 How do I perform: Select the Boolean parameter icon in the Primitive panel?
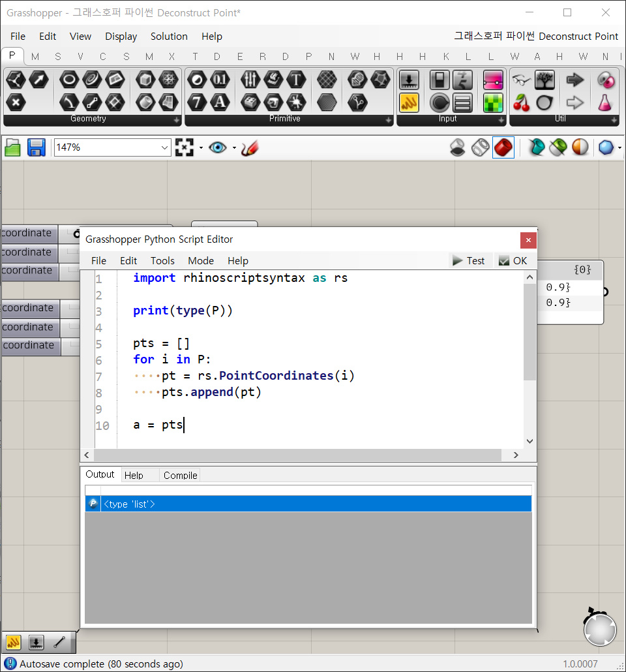197,80
